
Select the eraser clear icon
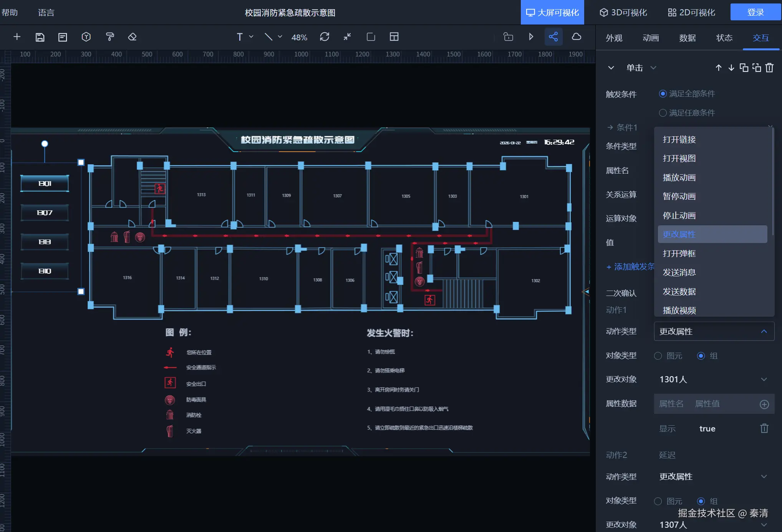pyautogui.click(x=132, y=37)
